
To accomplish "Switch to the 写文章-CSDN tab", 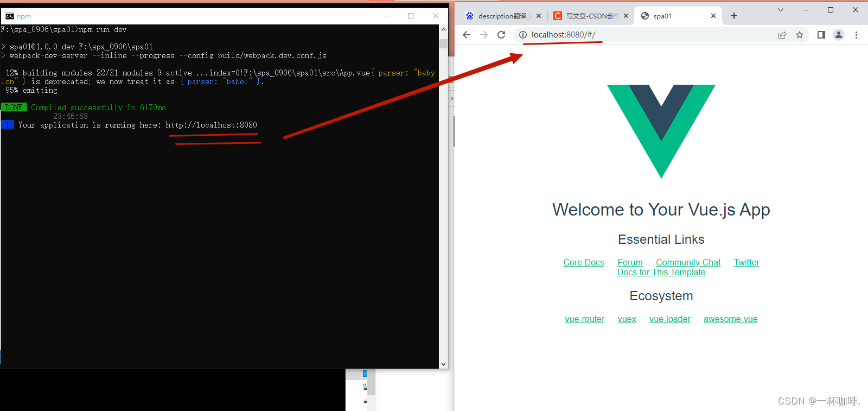I will point(591,16).
